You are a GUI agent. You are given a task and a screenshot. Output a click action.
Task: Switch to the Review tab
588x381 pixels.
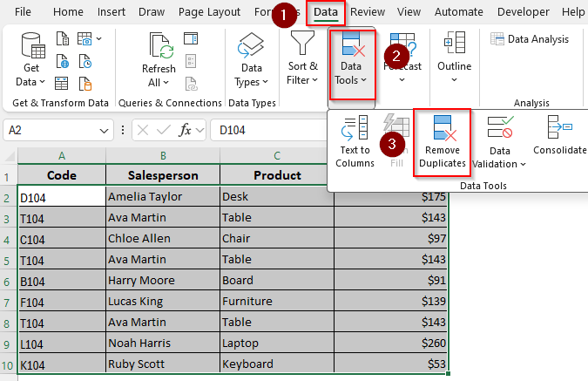point(368,12)
